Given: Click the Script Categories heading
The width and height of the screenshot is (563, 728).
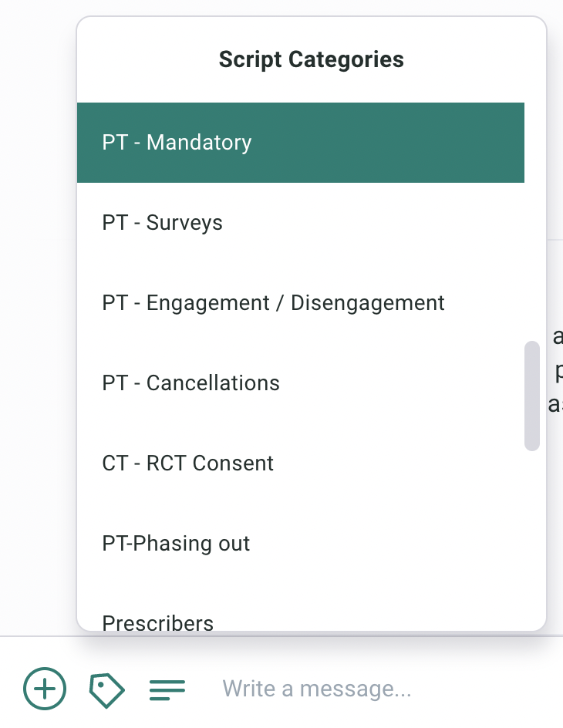Looking at the screenshot, I should [312, 59].
